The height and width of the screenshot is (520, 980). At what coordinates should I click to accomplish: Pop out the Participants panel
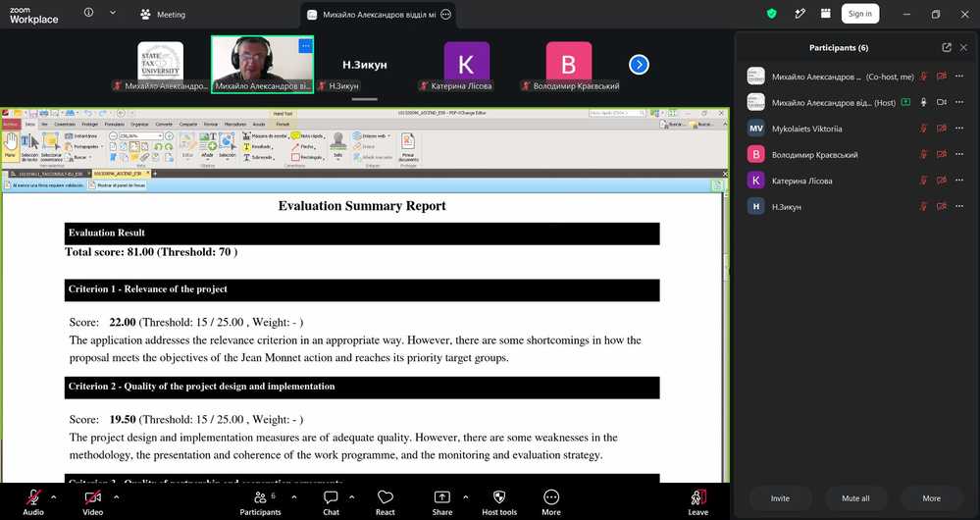click(947, 47)
